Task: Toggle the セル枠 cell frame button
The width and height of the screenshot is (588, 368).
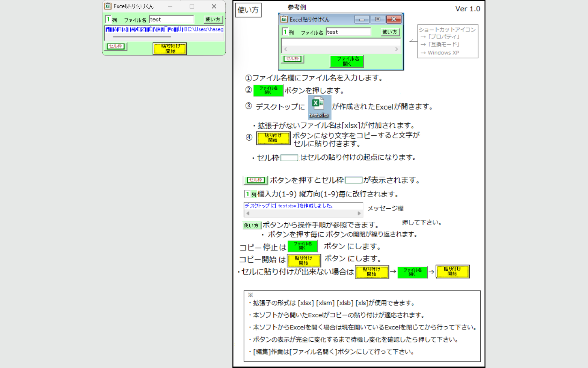Action: [x=115, y=46]
